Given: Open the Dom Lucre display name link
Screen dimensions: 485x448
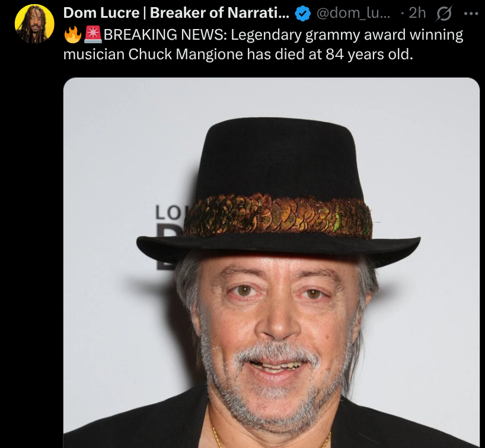Looking at the screenshot, I should [x=176, y=12].
